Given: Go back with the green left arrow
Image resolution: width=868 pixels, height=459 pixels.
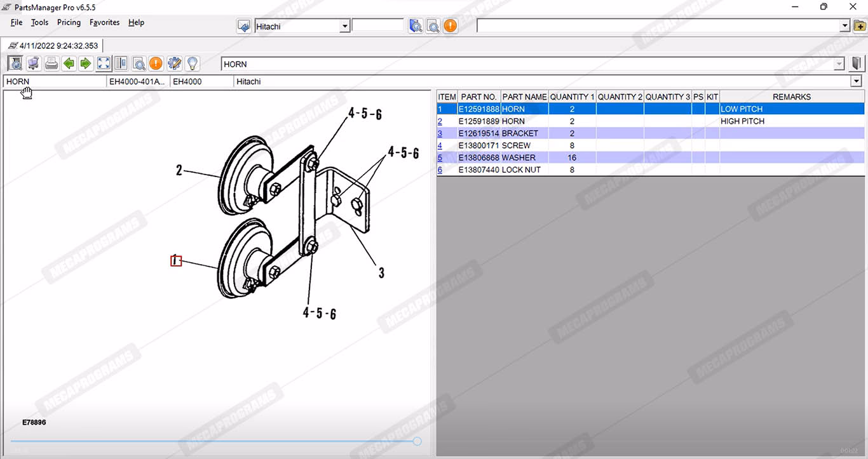Looking at the screenshot, I should click(x=69, y=63).
